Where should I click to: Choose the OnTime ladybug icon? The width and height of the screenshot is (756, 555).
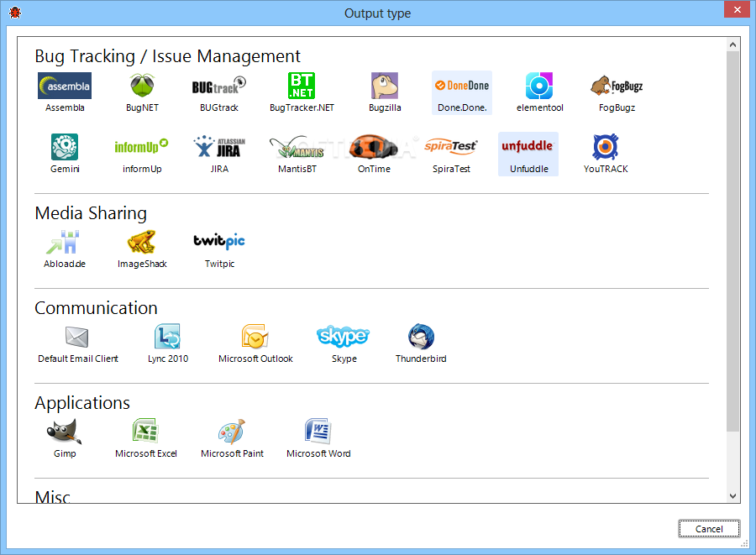[374, 147]
